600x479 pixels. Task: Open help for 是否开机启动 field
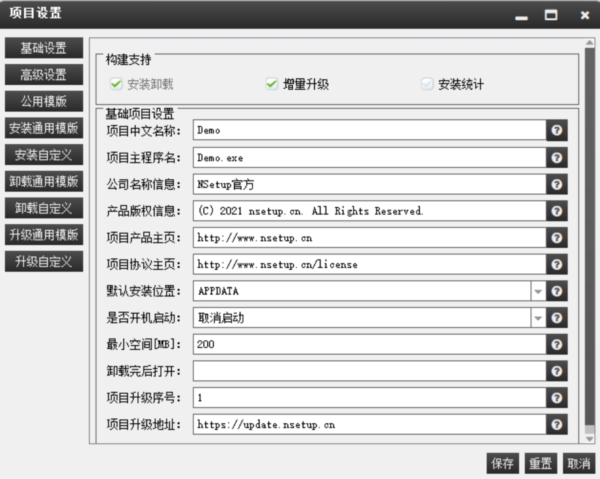[x=557, y=318]
